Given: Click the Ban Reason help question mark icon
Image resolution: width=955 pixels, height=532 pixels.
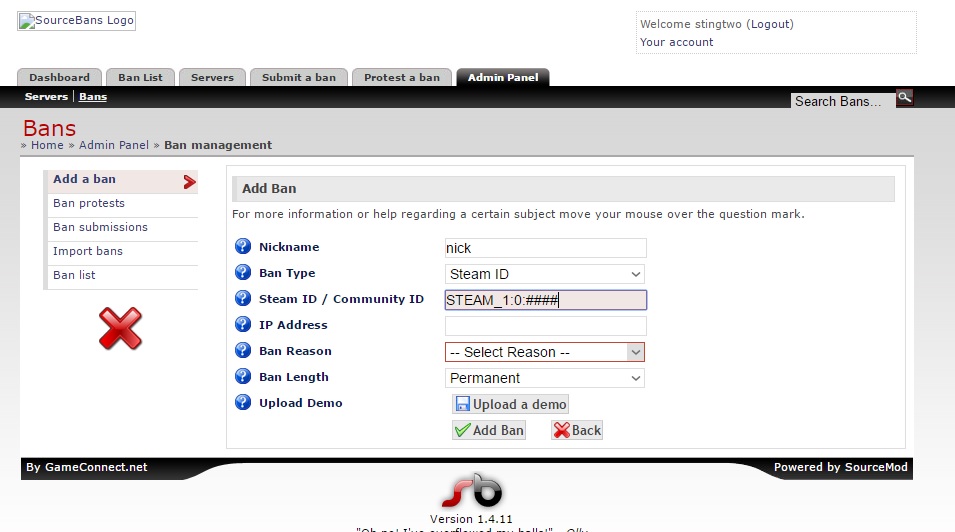Looking at the screenshot, I should [x=242, y=351].
